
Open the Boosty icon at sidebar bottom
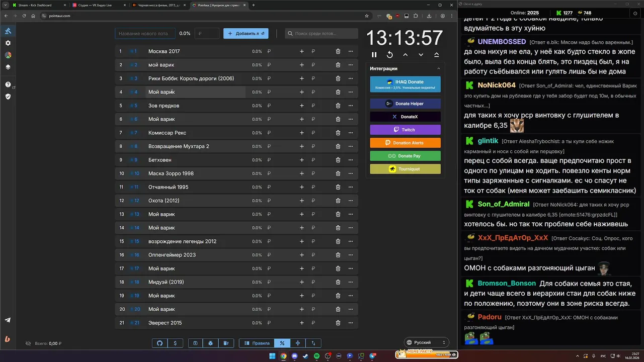click(x=8, y=339)
